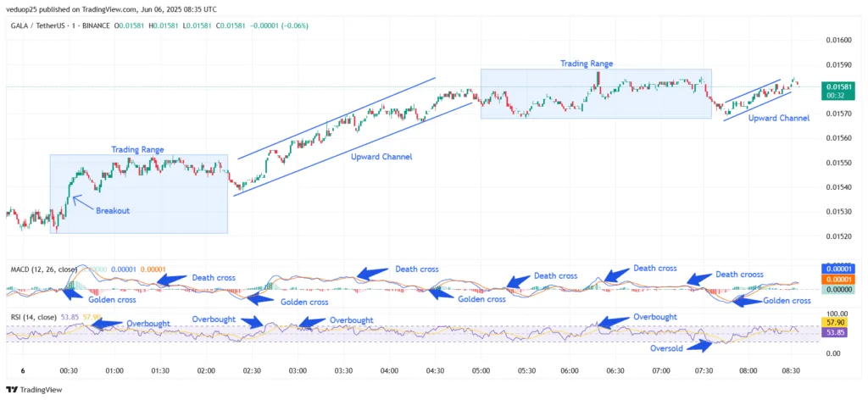The height and width of the screenshot is (400, 868).
Task: Click the 03:00 time axis label
Action: pyautogui.click(x=298, y=370)
